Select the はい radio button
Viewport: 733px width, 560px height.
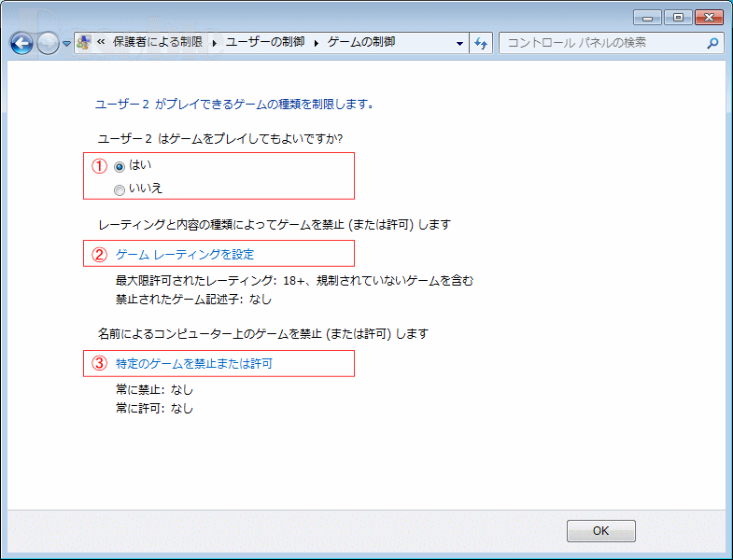coord(120,166)
